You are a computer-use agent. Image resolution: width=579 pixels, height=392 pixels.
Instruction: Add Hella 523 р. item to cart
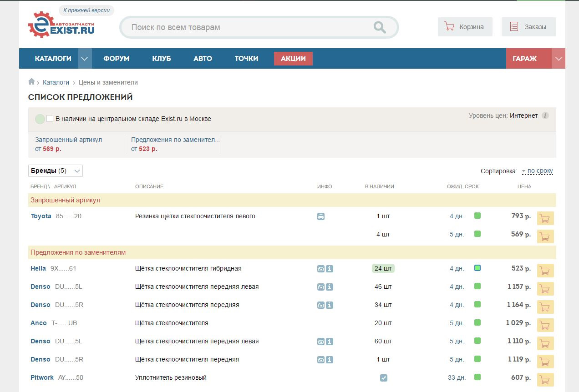tap(545, 271)
